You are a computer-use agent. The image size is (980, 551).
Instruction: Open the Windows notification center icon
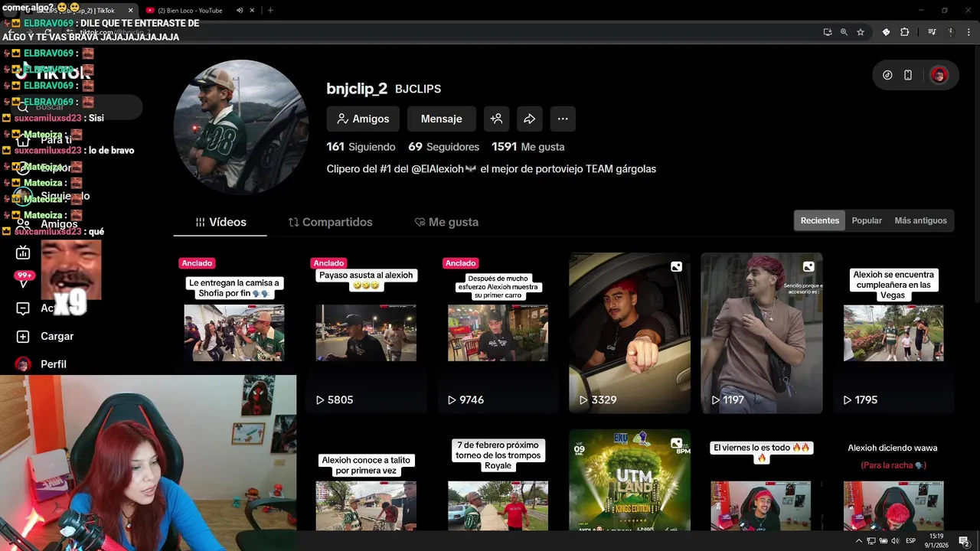(964, 541)
